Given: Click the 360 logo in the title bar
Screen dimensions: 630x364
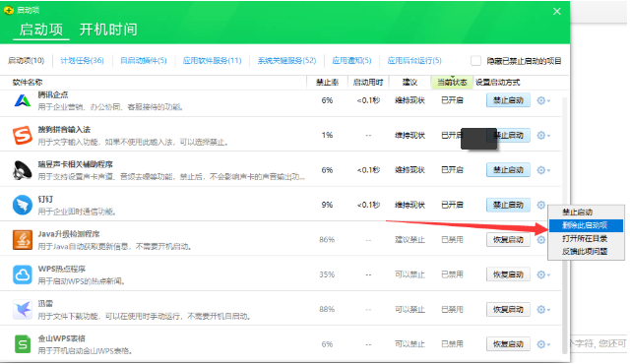Looking at the screenshot, I should (9, 11).
